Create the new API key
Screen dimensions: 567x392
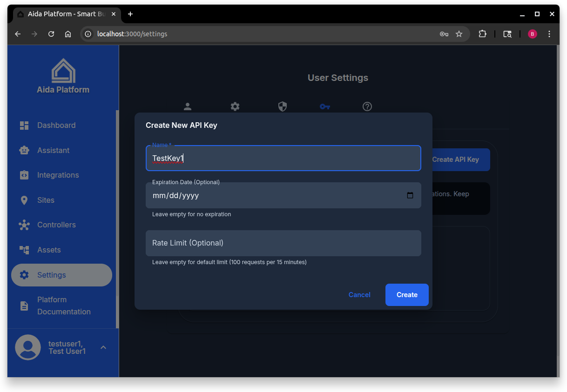[x=406, y=294]
